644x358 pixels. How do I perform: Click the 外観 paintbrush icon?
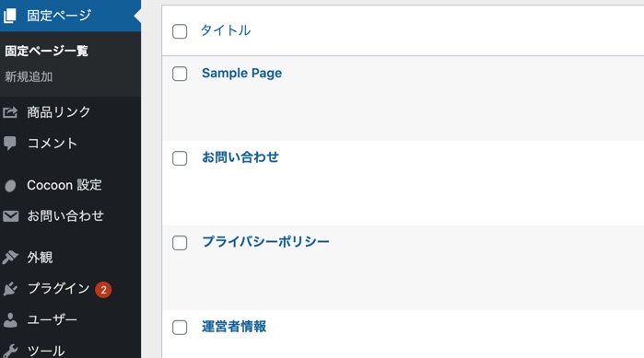[x=10, y=258]
